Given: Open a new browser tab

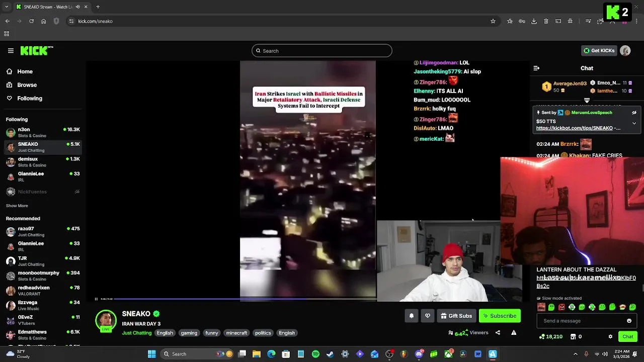Looking at the screenshot, I should (98, 7).
